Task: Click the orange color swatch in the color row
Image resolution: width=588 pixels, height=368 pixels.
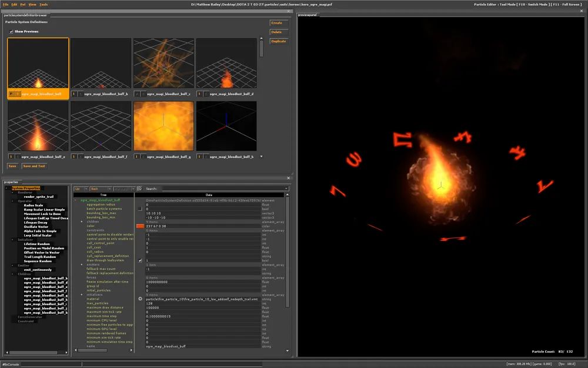Action: pyautogui.click(x=140, y=226)
